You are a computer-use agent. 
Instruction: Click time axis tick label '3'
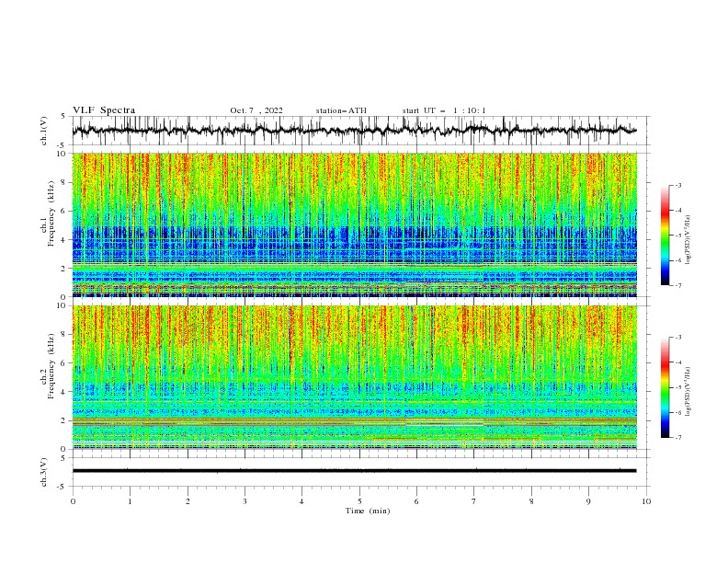245,501
